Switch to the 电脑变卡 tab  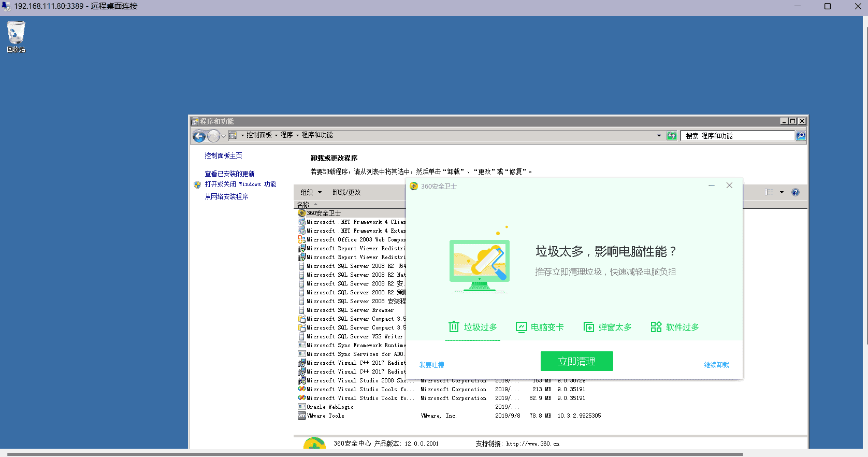click(540, 327)
